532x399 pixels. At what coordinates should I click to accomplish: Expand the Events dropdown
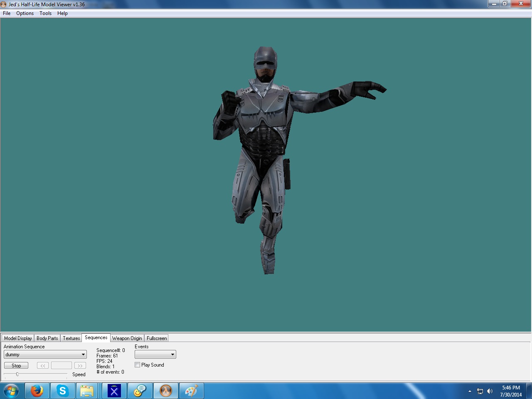click(155, 355)
